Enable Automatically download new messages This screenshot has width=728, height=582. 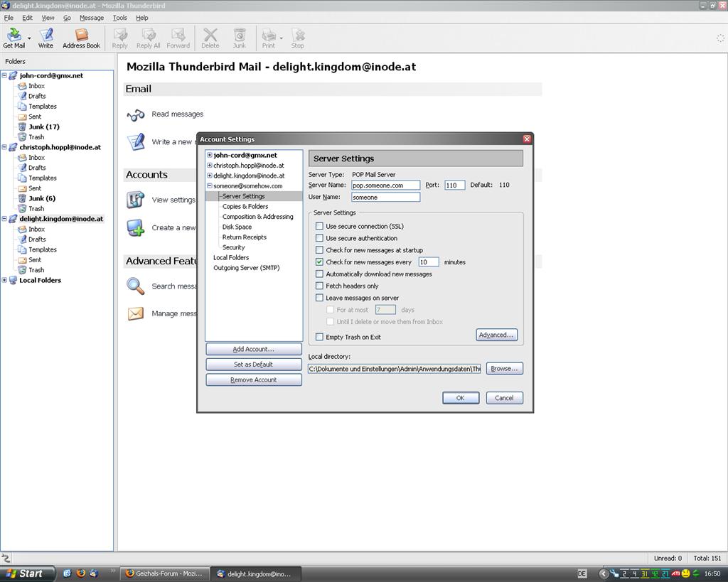coord(319,274)
